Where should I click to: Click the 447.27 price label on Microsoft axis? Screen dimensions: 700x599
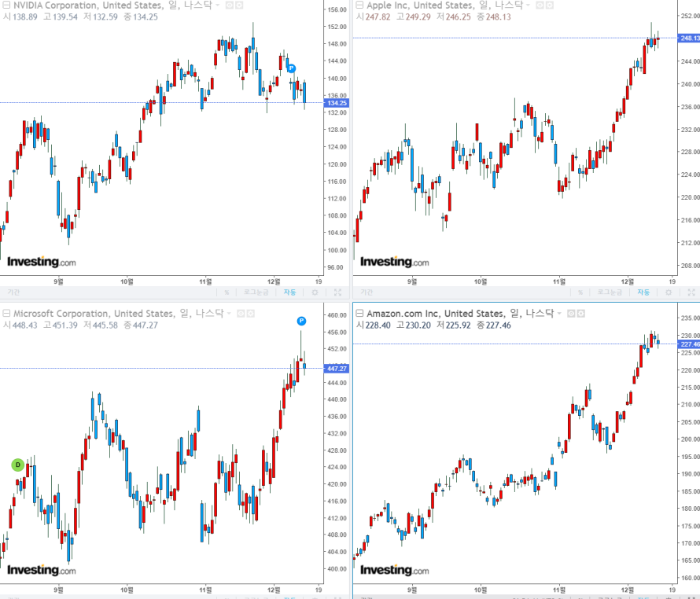click(337, 369)
